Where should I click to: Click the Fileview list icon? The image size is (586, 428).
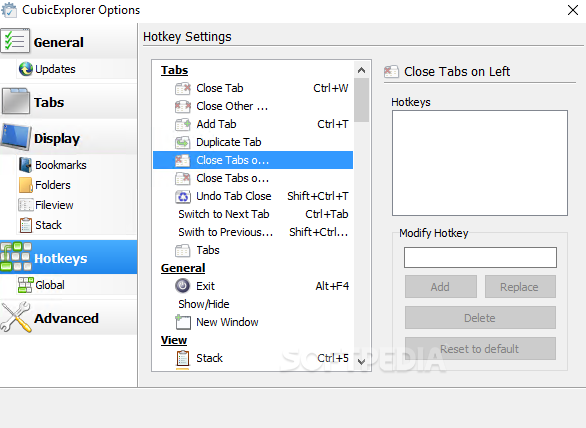(x=25, y=205)
